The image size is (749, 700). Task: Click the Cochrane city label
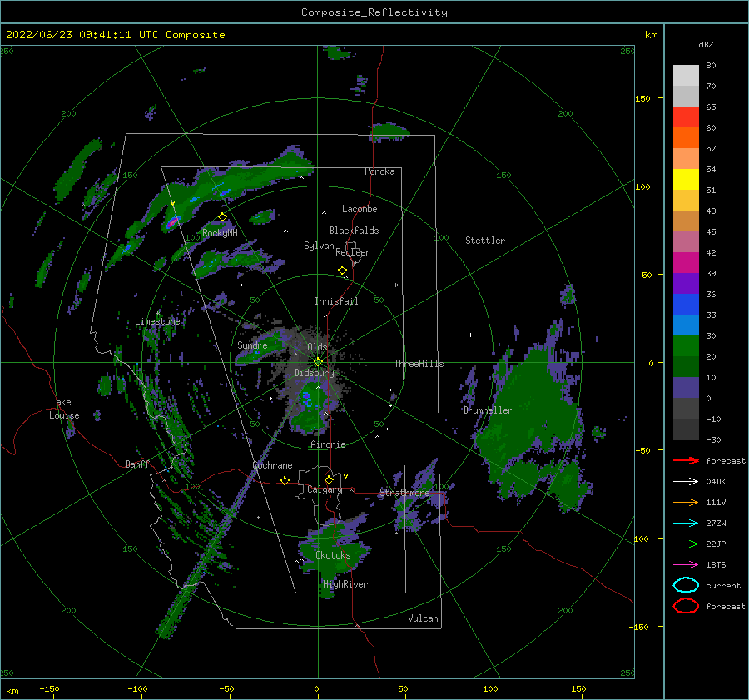coord(272,465)
